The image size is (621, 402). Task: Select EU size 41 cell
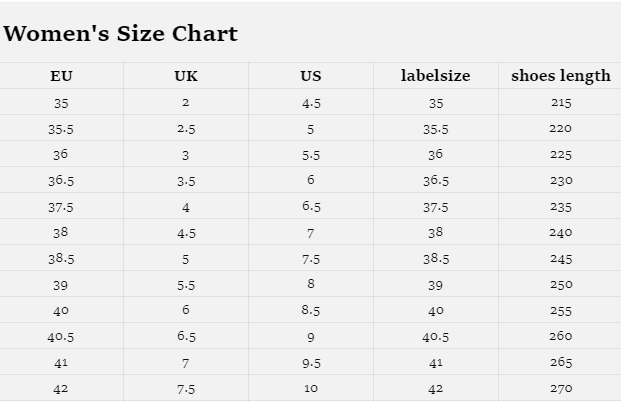61,363
